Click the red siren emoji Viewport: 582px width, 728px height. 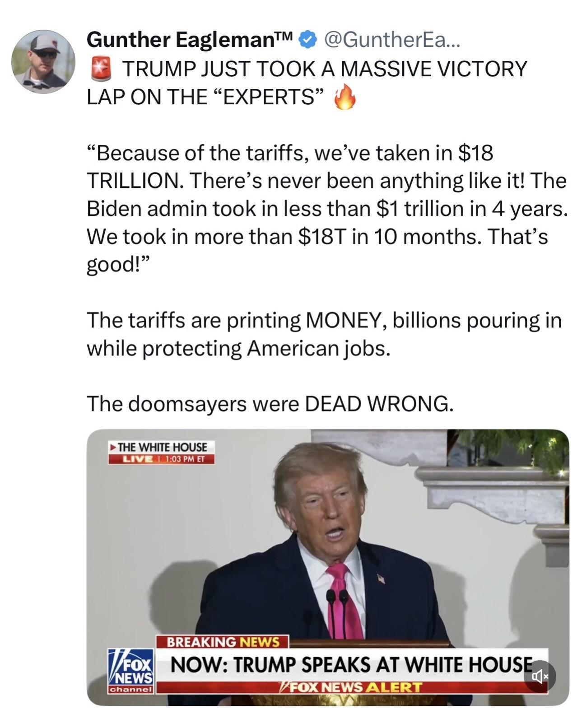[101, 70]
